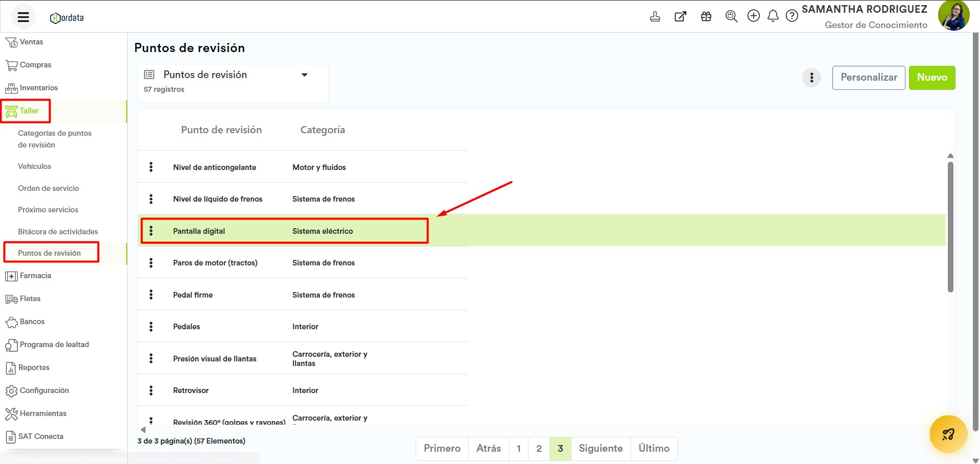980x464 pixels.
Task: Click the Kordata logo
Action: [x=67, y=18]
